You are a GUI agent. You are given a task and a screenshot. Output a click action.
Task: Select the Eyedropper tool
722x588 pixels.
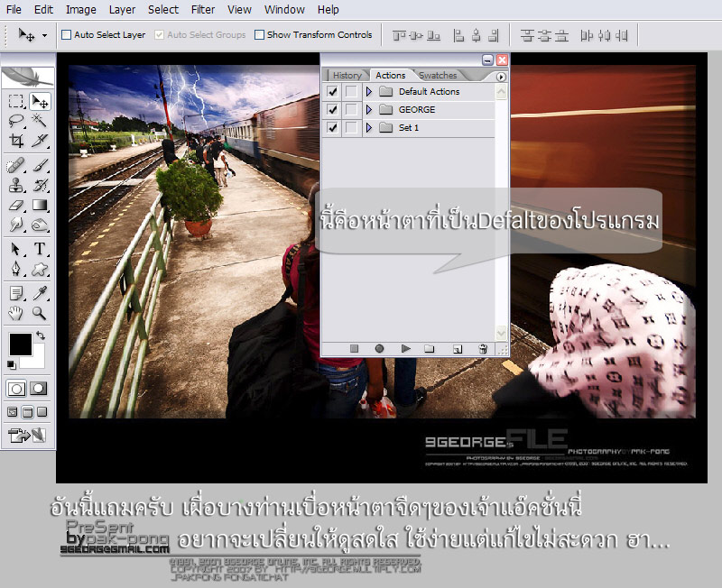click(40, 293)
